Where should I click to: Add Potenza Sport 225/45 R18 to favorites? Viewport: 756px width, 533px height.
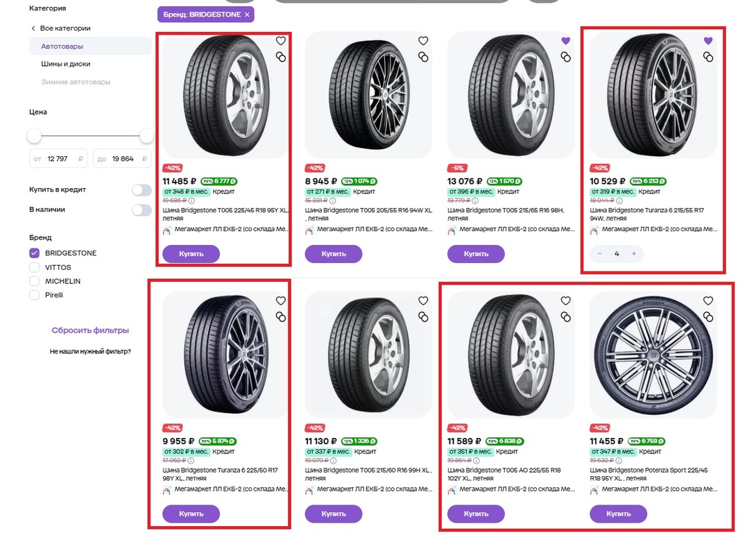coord(708,301)
